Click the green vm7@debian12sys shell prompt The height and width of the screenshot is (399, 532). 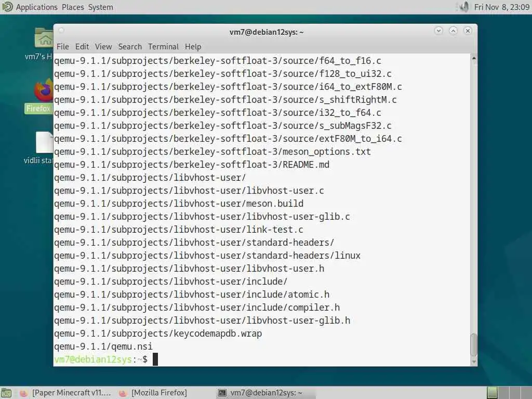(x=92, y=360)
